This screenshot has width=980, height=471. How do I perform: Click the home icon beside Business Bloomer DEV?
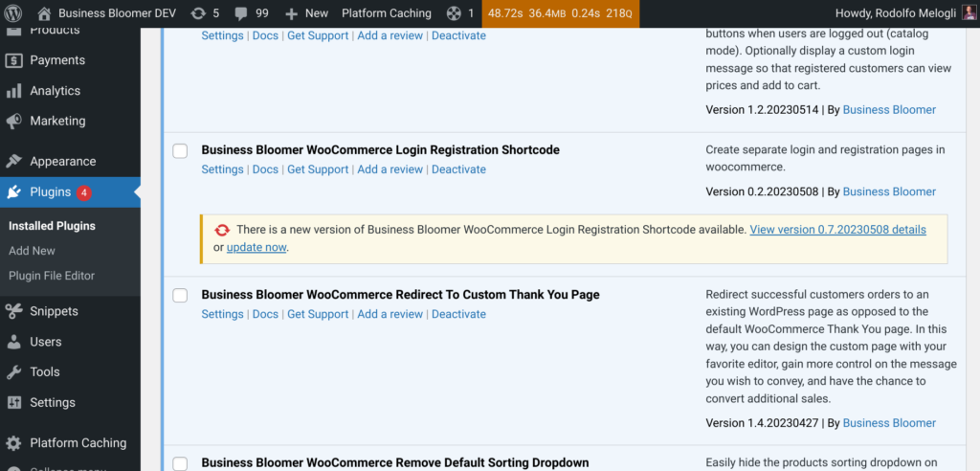click(44, 13)
